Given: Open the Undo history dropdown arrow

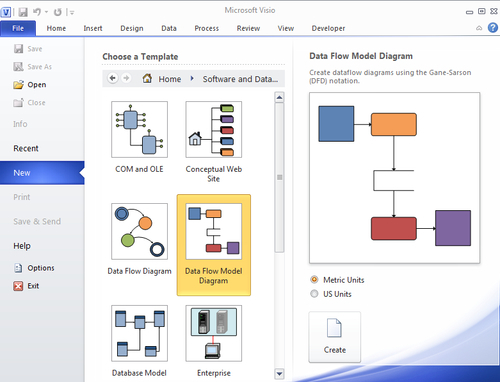Looking at the screenshot, I should [x=46, y=12].
